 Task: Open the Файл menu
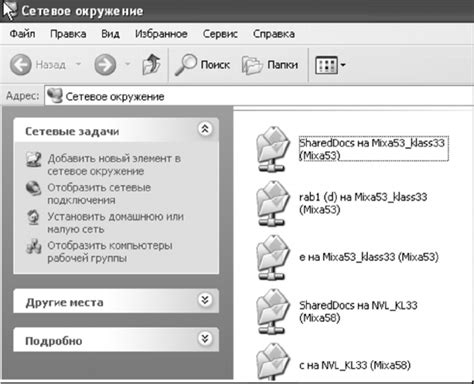click(22, 34)
